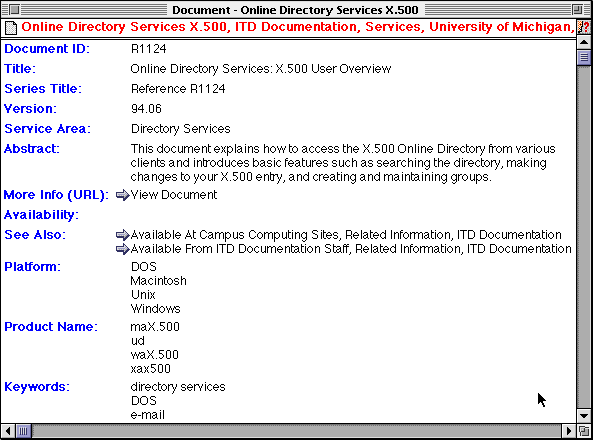Click the product name waX.500
Image resolution: width=593 pixels, height=440 pixels.
pos(155,355)
